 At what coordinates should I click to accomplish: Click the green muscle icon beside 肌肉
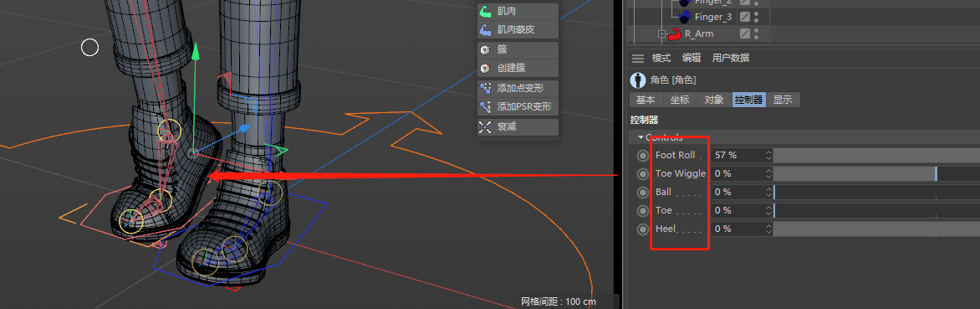pyautogui.click(x=485, y=11)
